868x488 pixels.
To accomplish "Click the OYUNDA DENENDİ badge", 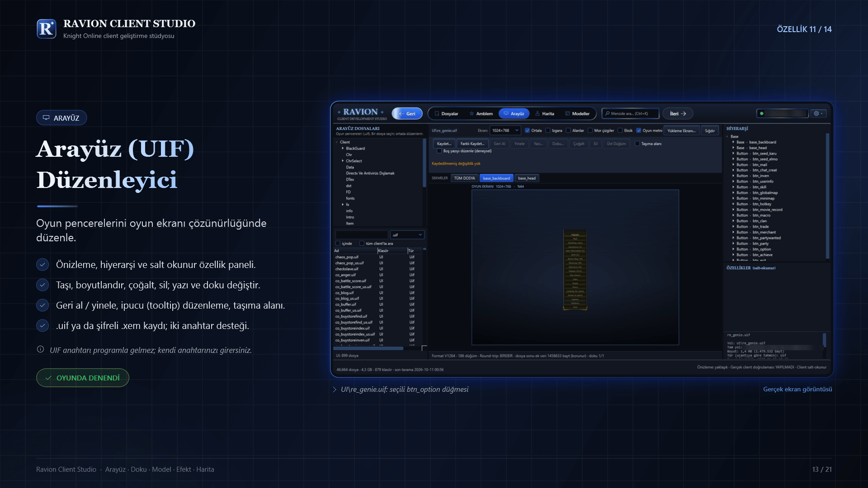I will click(x=83, y=378).
